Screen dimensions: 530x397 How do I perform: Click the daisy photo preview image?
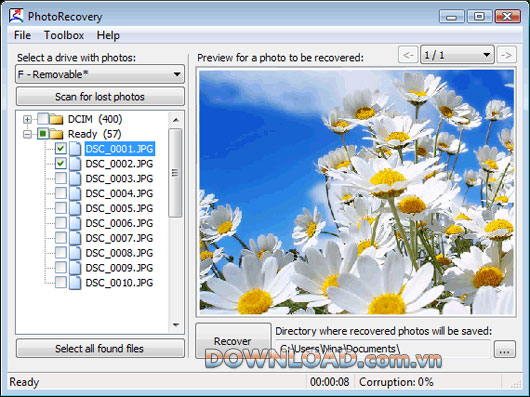[x=357, y=192]
